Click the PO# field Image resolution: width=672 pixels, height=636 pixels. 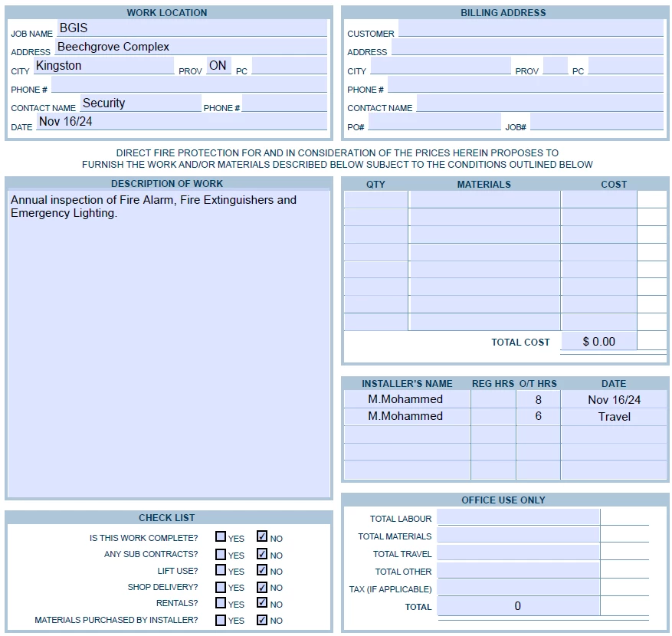click(x=434, y=121)
